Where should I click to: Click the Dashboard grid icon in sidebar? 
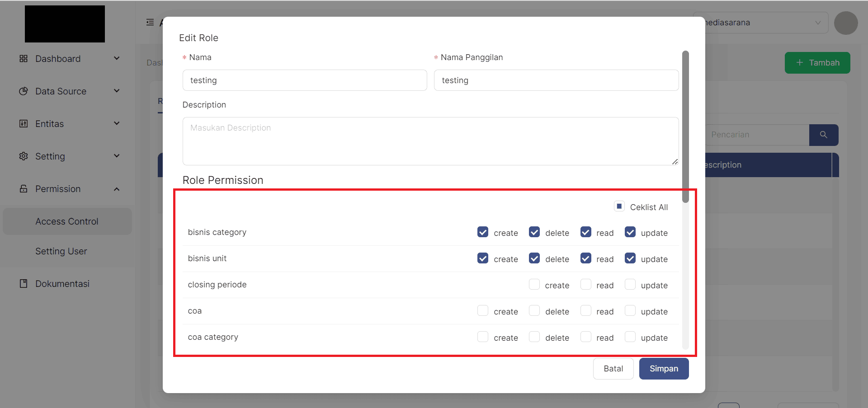tap(24, 59)
